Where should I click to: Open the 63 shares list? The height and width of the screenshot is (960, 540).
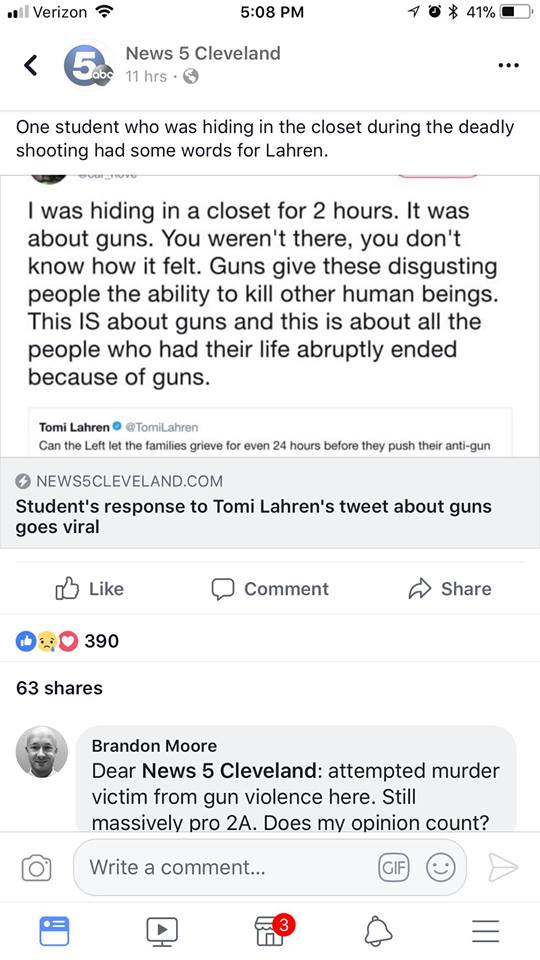point(59,688)
